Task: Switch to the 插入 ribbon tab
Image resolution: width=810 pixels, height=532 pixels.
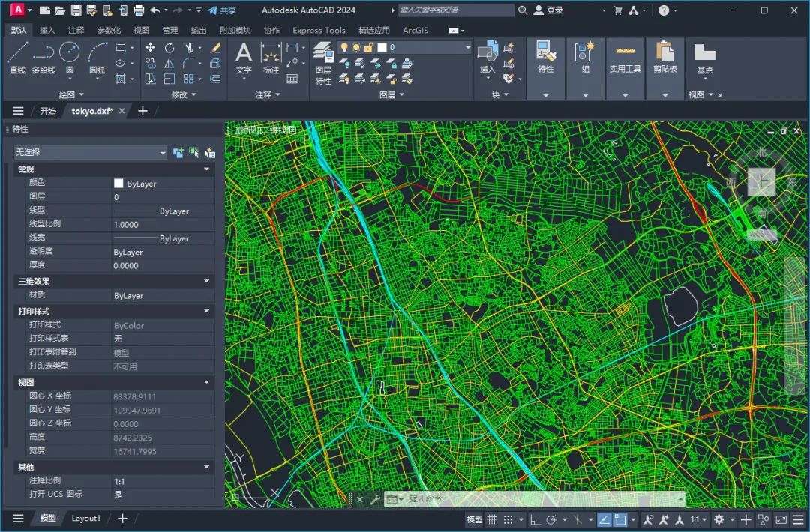Action: 47,30
